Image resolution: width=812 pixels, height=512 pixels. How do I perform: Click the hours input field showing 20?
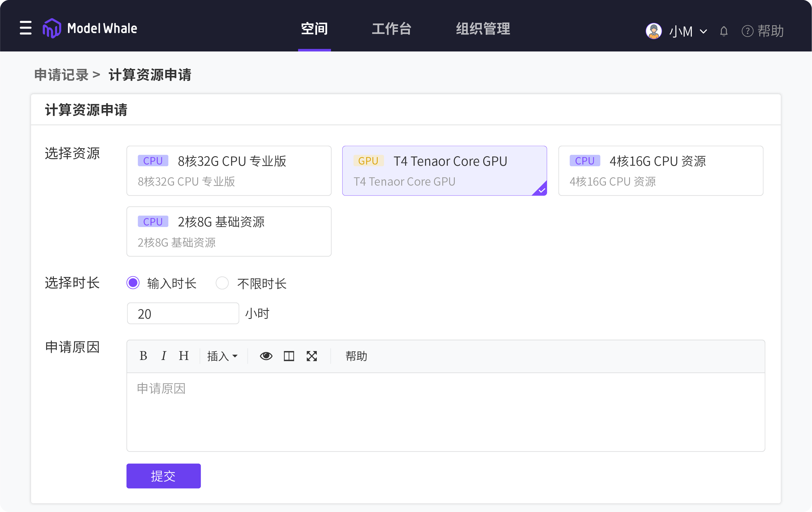[183, 313]
